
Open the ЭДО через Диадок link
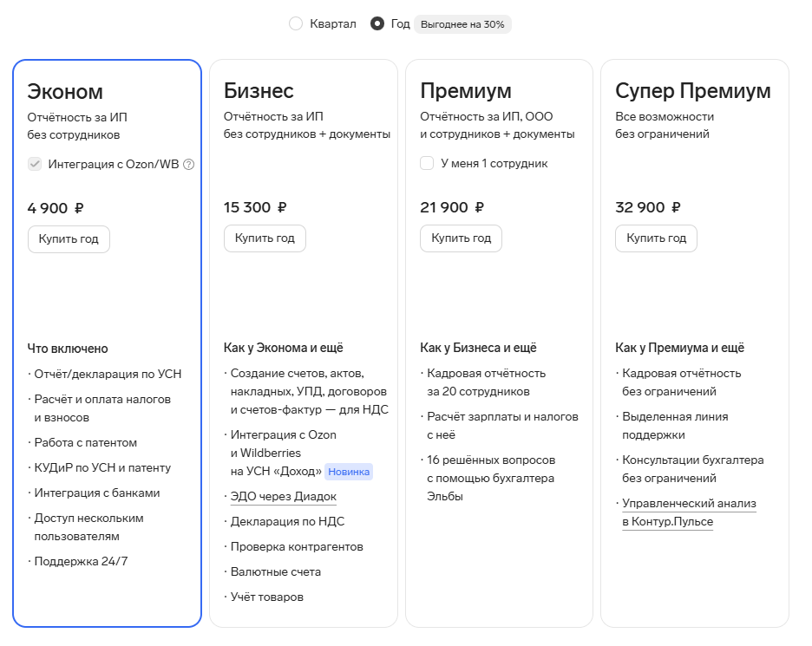coord(283,497)
